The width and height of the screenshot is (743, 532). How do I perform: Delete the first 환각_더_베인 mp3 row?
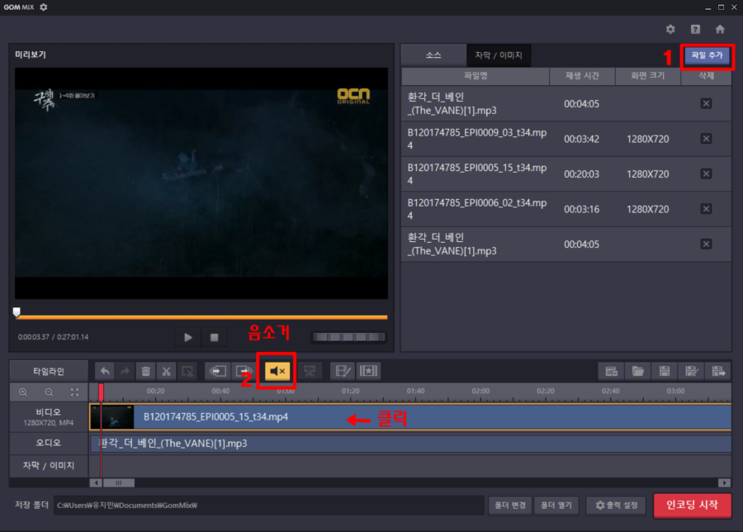click(706, 104)
